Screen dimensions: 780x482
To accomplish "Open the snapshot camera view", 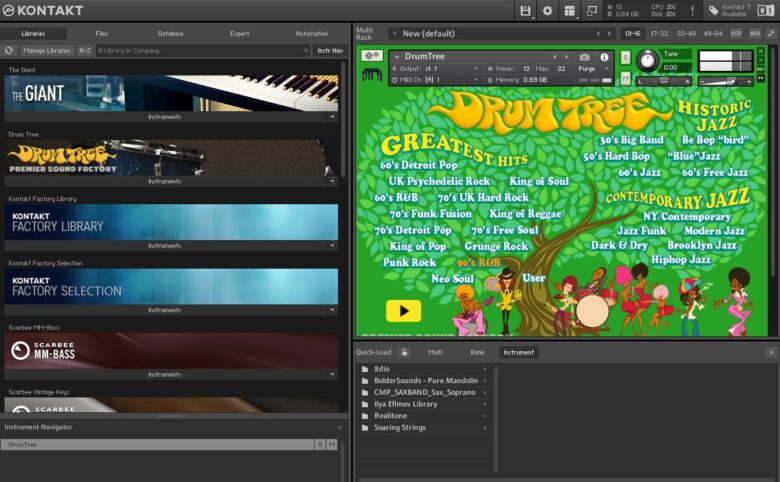I will (x=585, y=57).
